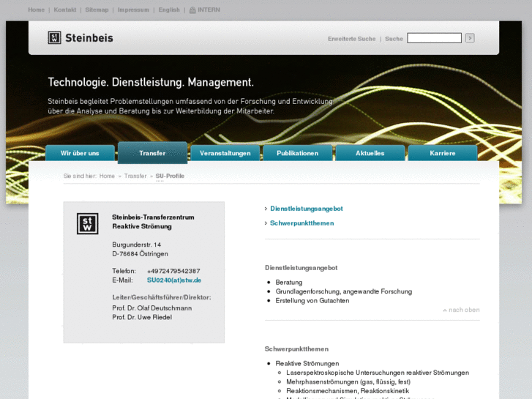This screenshot has width=532, height=399.
Task: Click the Steinbeis wordmark text
Action: coord(89,38)
